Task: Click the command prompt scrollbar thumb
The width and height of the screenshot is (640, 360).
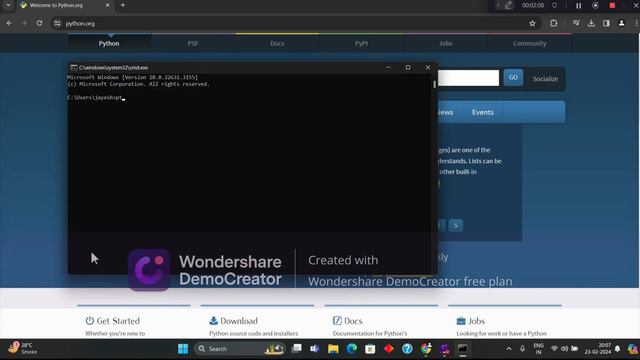Action: pos(434,84)
